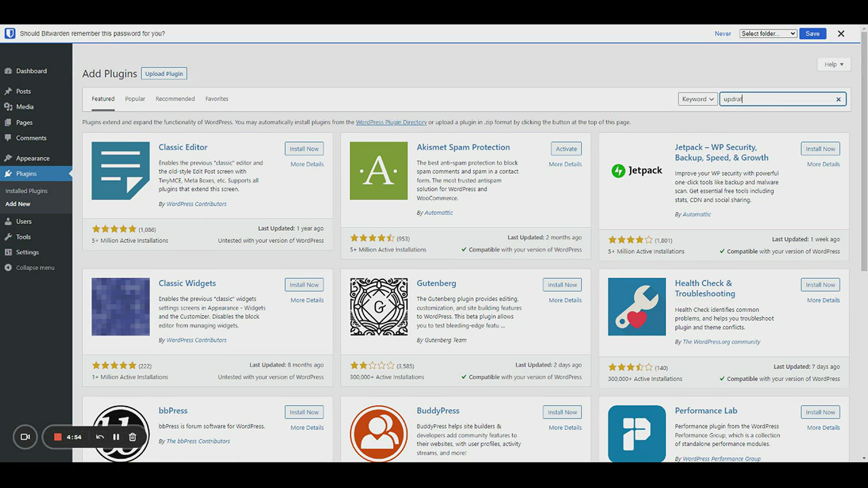868x488 pixels.
Task: Restart recording with the undo arrow
Action: tap(100, 437)
